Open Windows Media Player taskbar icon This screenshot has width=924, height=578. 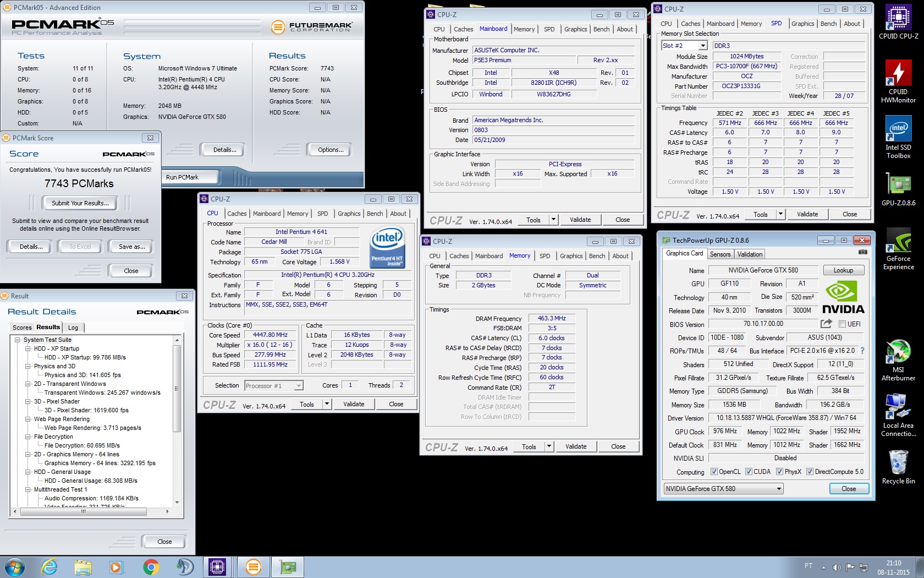coord(116,567)
